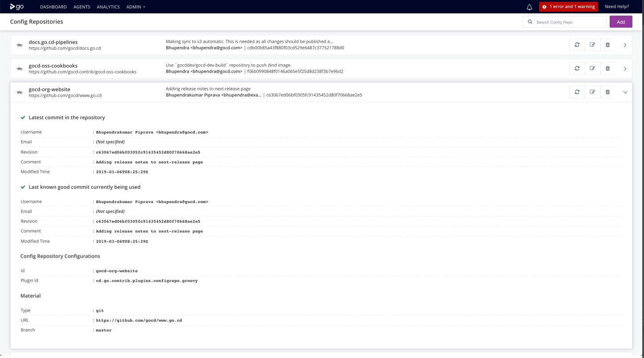The image size is (644, 358).
Task: Refresh gocd-oss-cookbooks config repo
Action: [x=577, y=68]
